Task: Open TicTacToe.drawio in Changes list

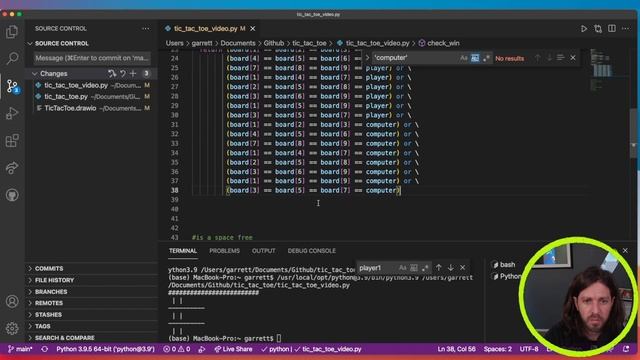Action: pos(92,108)
